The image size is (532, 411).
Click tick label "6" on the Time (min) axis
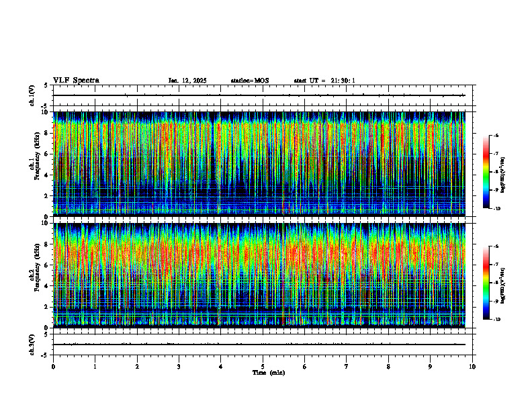coord(305,367)
